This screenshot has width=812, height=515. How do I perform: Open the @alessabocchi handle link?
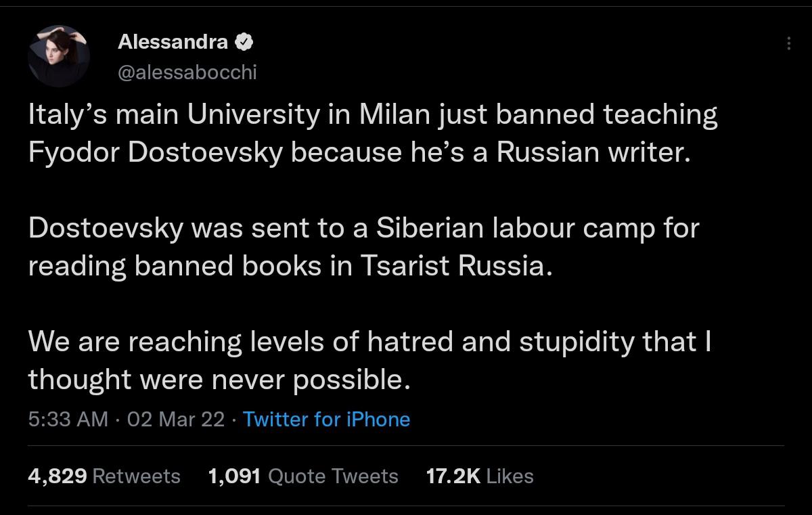tap(187, 72)
